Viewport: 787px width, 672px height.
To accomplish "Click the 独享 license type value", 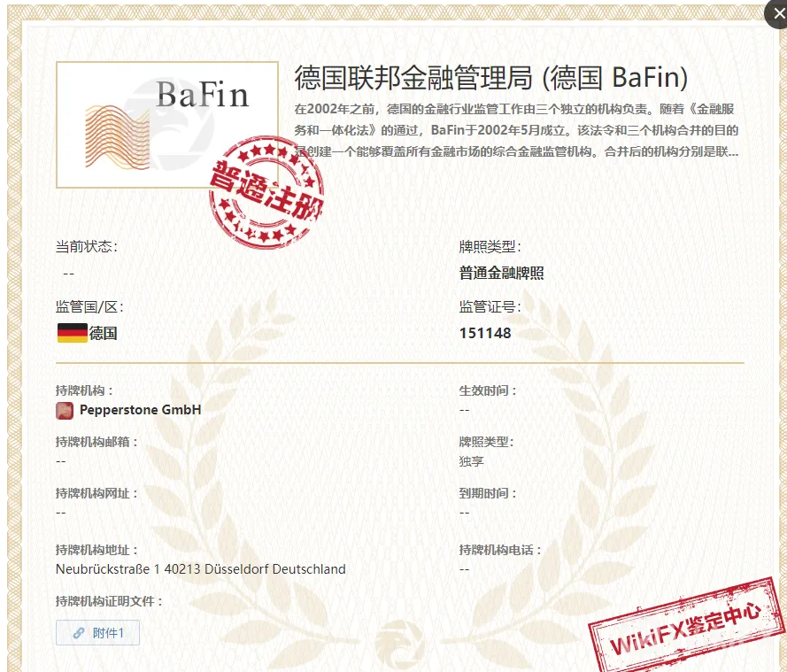I will point(471,461).
